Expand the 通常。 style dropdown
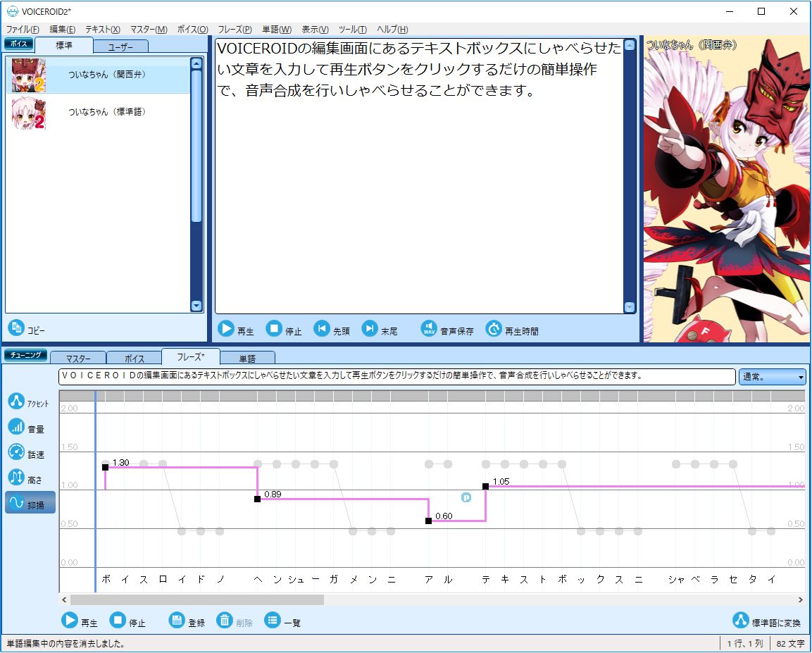 (772, 376)
